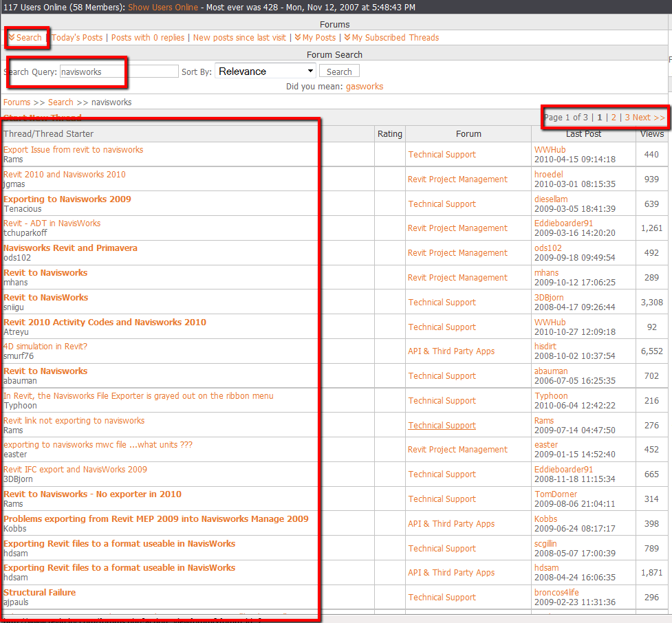Open My Posts dropdown link
The height and width of the screenshot is (623, 672).
pyautogui.click(x=316, y=38)
